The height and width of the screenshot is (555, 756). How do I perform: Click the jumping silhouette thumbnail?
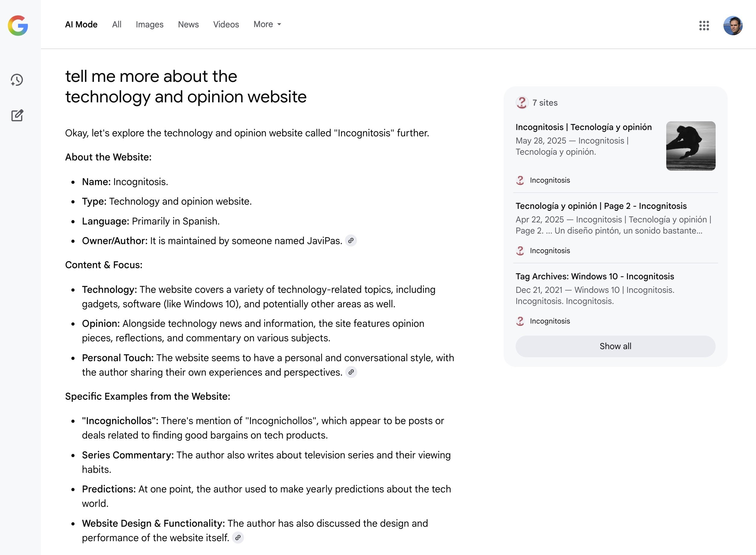pyautogui.click(x=690, y=146)
